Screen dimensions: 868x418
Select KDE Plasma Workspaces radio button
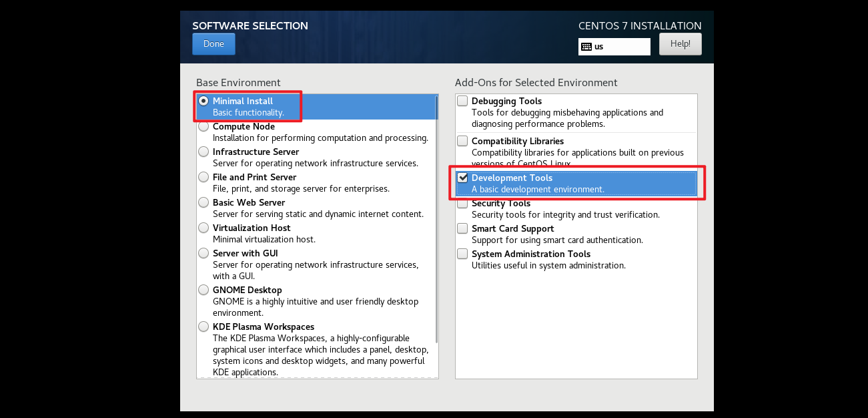click(x=203, y=327)
